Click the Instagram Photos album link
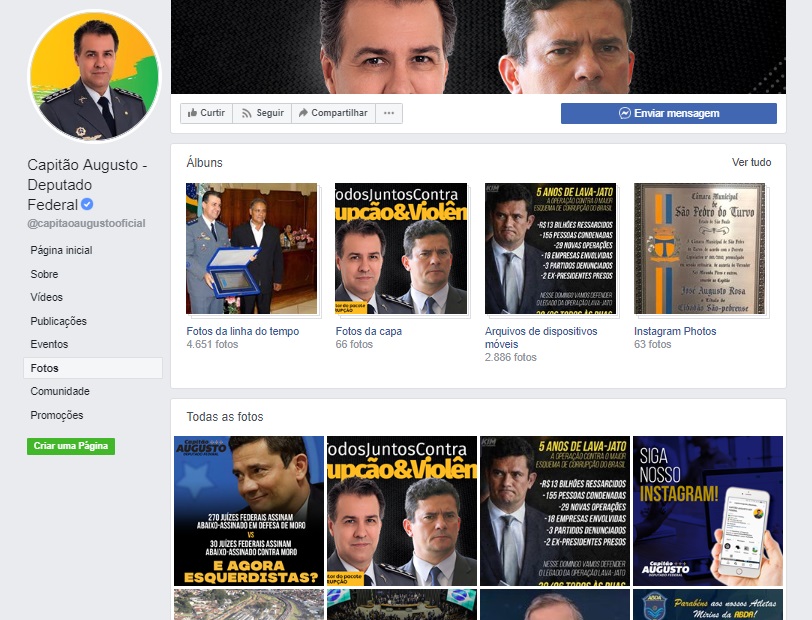The height and width of the screenshot is (620, 812). 675,331
